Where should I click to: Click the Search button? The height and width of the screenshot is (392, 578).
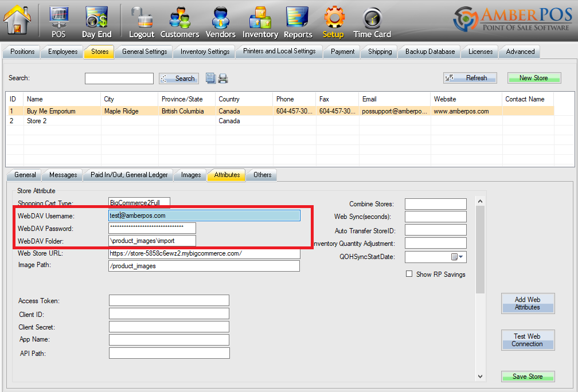179,78
